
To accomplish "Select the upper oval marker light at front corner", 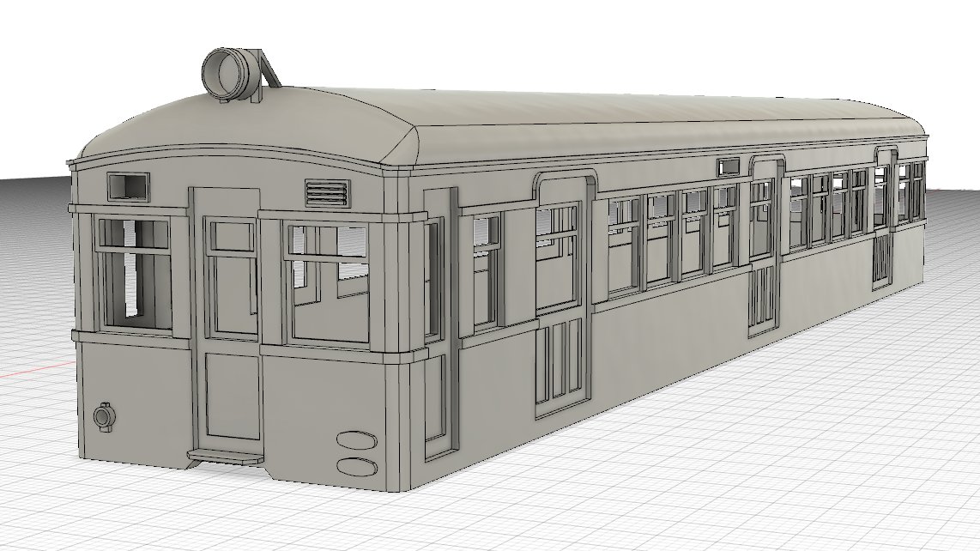I will point(357,440).
